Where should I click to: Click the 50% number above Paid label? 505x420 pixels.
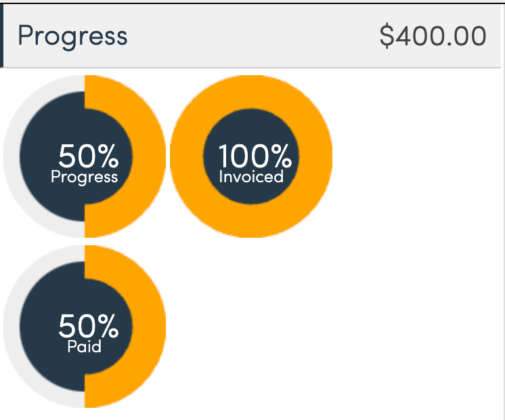pyautogui.click(x=88, y=326)
